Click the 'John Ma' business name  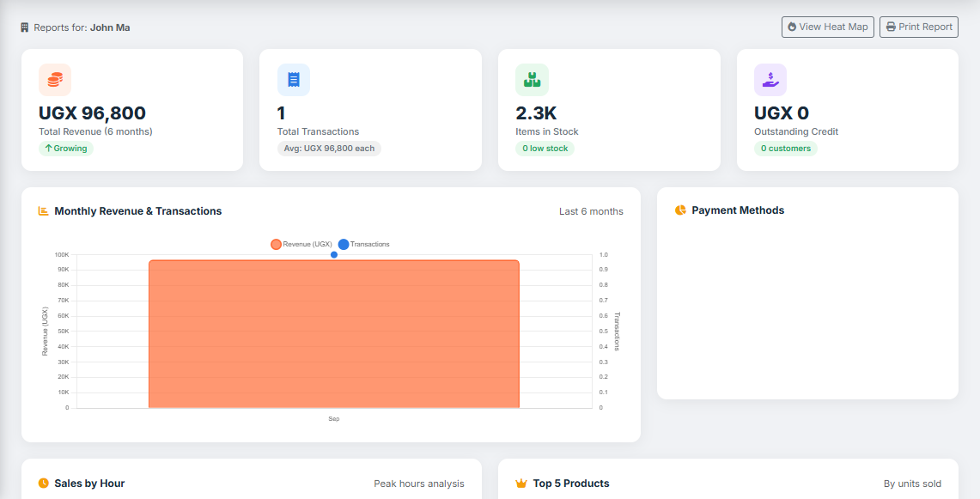[x=110, y=27]
